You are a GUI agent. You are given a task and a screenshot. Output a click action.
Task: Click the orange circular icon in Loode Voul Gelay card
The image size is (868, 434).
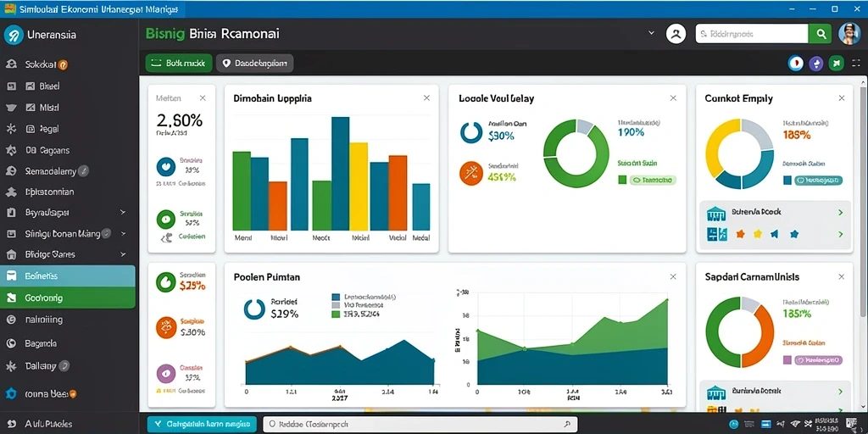tap(471, 173)
